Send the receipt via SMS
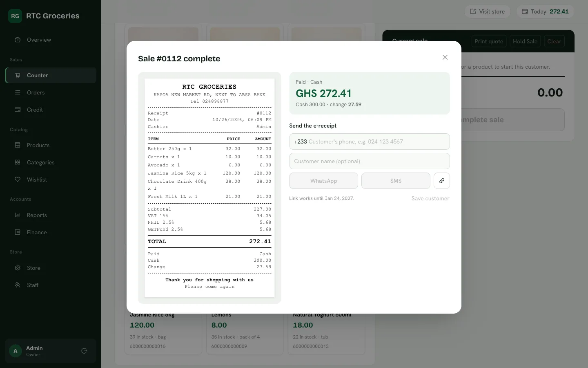This screenshot has width=588, height=368. pyautogui.click(x=396, y=181)
